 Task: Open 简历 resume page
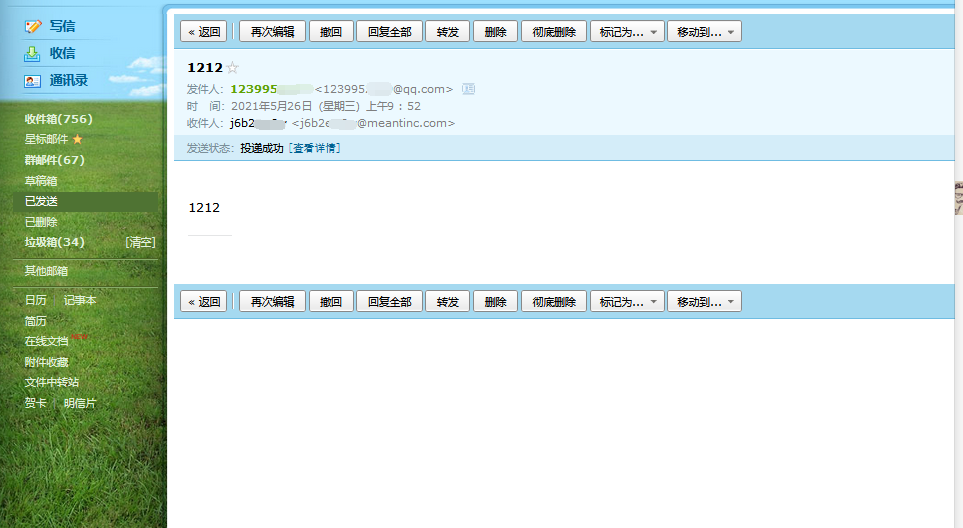[x=36, y=321]
